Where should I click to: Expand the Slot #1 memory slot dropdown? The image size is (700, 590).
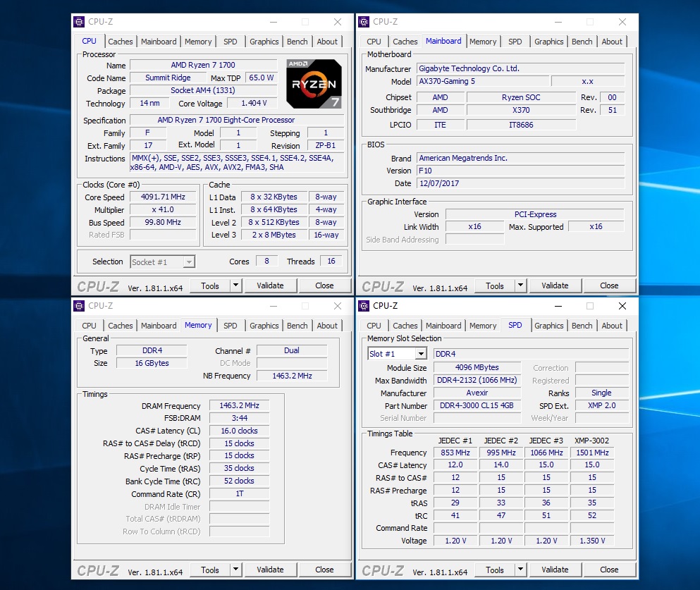[421, 354]
